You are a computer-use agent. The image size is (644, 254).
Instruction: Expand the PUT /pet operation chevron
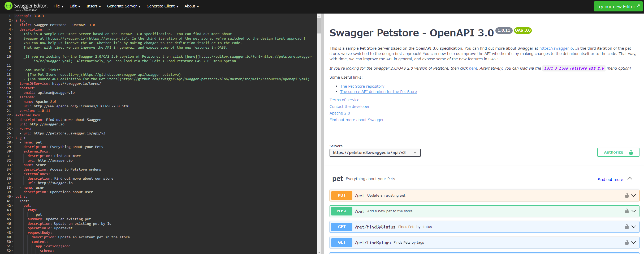(634, 196)
